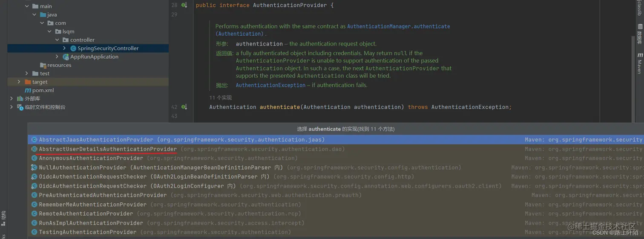Collapse the com package chevron

coord(42,23)
